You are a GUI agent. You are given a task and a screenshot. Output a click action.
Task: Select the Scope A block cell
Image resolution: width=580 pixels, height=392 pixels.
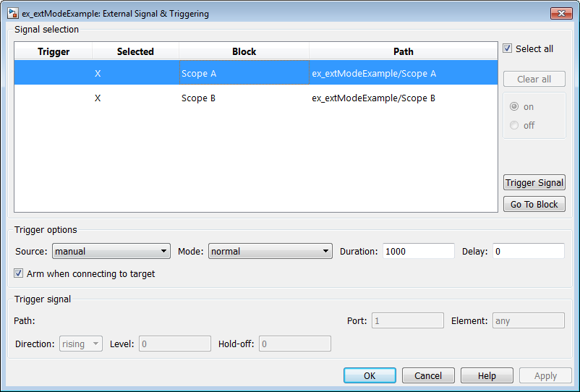click(x=244, y=73)
